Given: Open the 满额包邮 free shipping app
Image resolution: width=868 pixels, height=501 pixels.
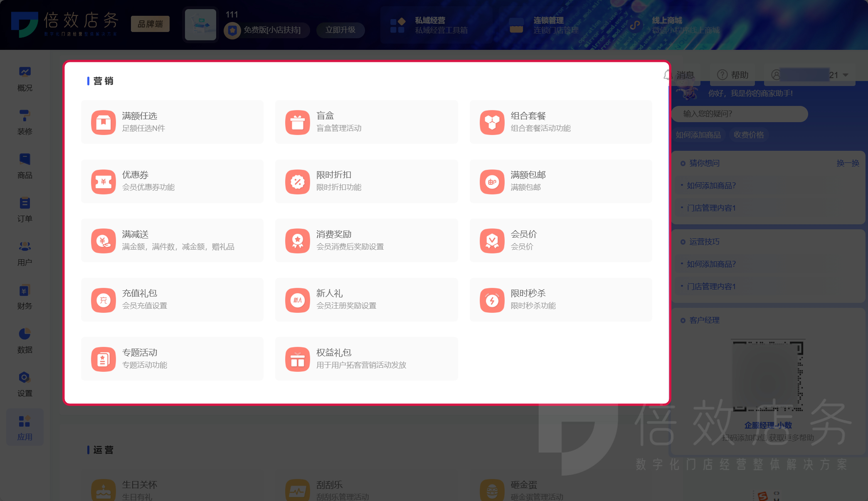Looking at the screenshot, I should [x=560, y=181].
